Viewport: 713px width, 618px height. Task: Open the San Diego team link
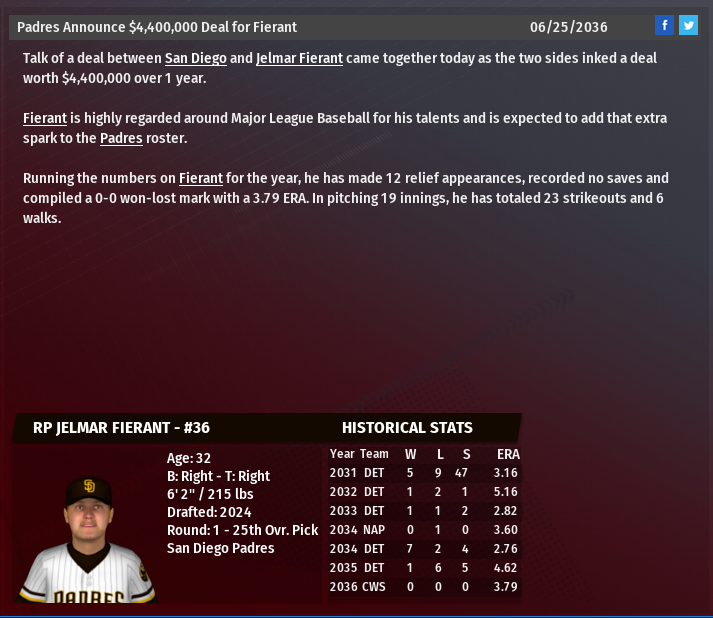[x=195, y=58]
